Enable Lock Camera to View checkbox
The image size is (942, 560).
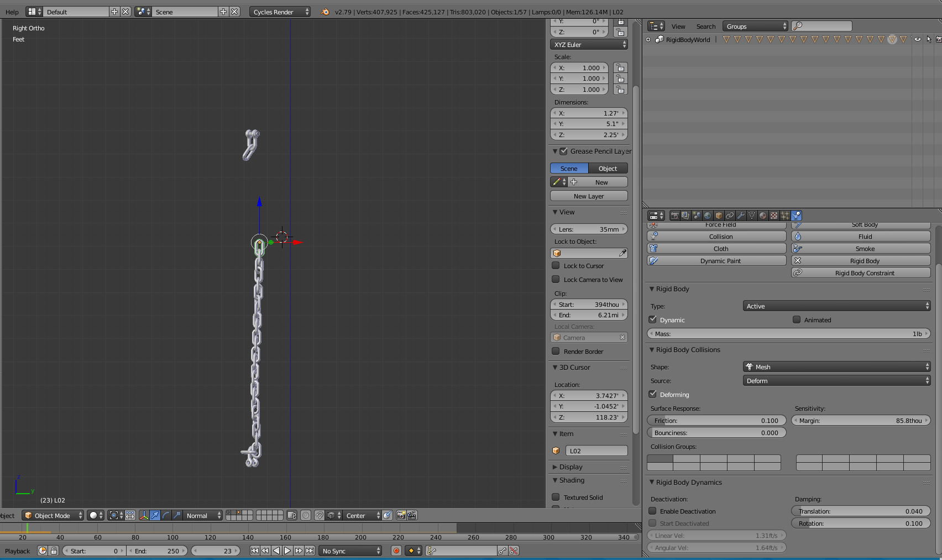click(556, 279)
